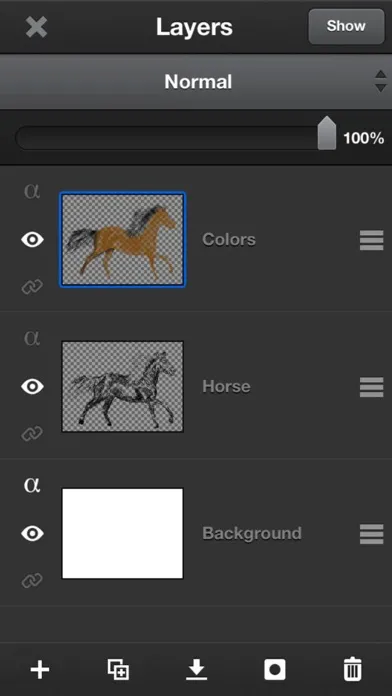The height and width of the screenshot is (696, 392).
Task: Merge layer down with download arrow icon
Action: [197, 669]
